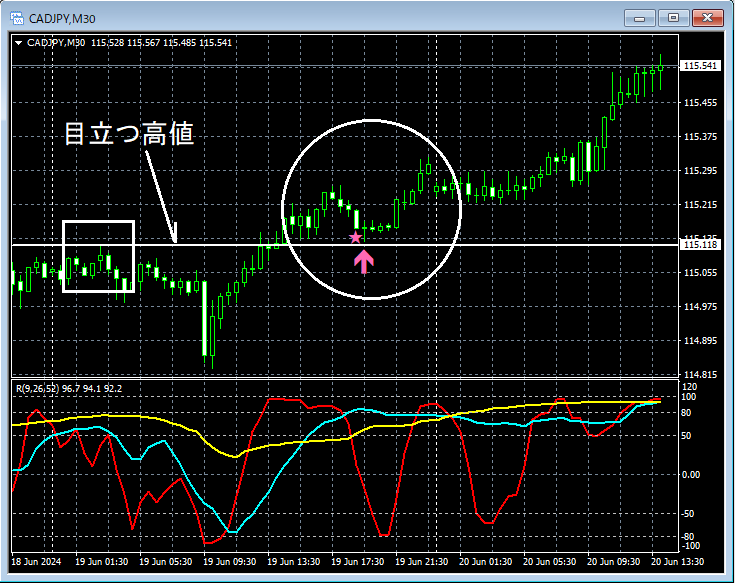Click the 115.375 price scale value
Screen dimensions: 736x583
(x=700, y=137)
